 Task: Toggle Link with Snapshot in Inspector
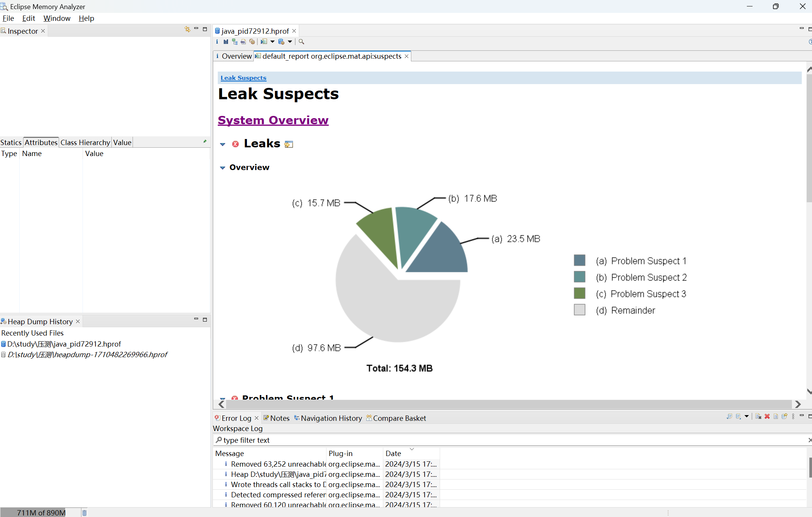pyautogui.click(x=187, y=29)
